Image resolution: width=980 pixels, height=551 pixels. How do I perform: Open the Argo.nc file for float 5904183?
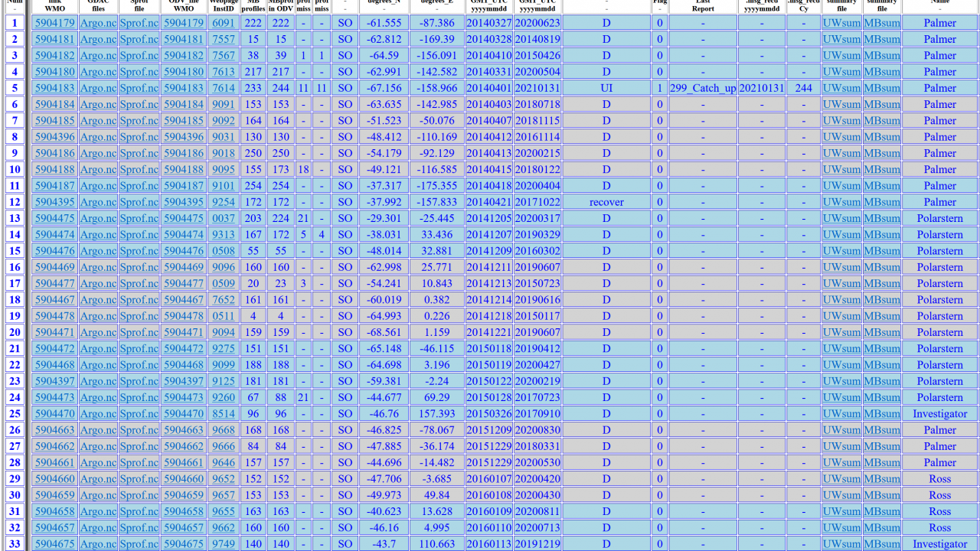(x=98, y=88)
